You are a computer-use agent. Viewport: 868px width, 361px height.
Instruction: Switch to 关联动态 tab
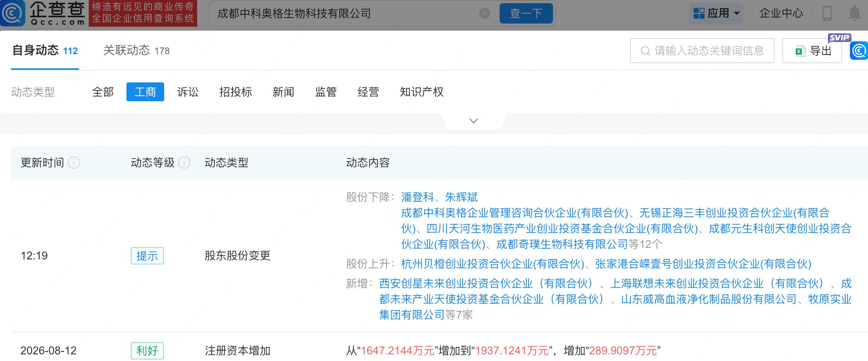pyautogui.click(x=136, y=51)
